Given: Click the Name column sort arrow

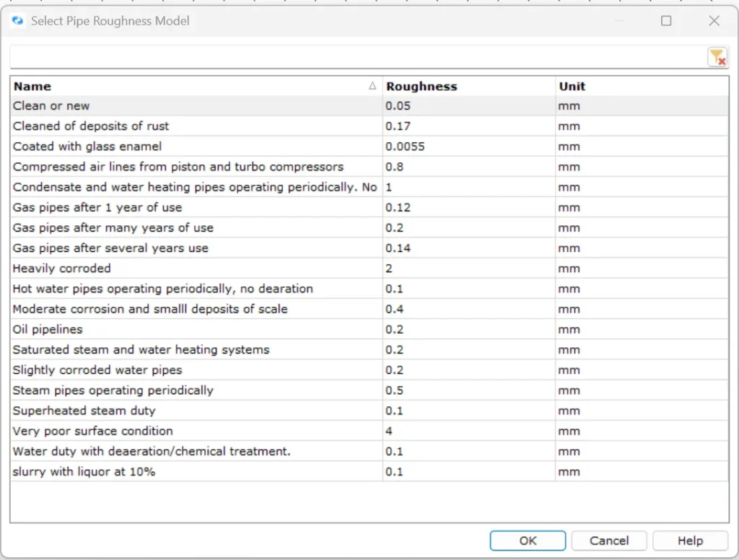Looking at the screenshot, I should (372, 86).
